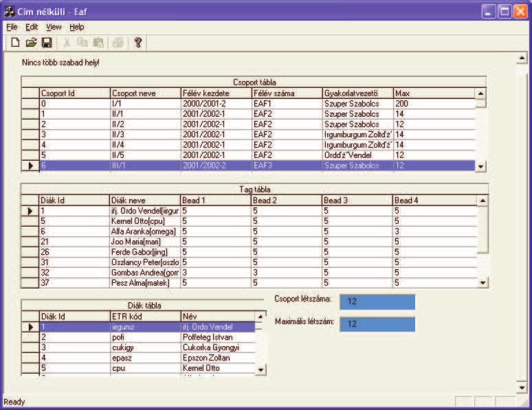This screenshot has height=410, width=532.
Task: Click 'Ferde Gabor[jing]' in Tag tábla
Action: click(145, 252)
